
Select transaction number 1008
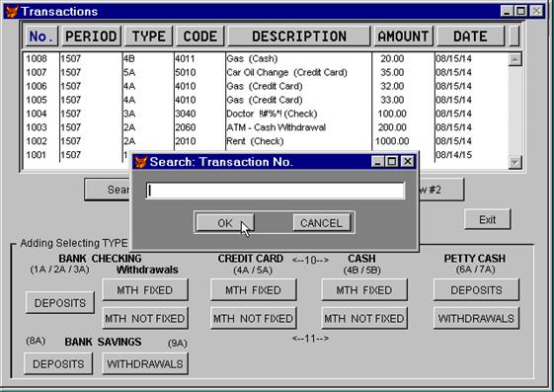click(37, 58)
